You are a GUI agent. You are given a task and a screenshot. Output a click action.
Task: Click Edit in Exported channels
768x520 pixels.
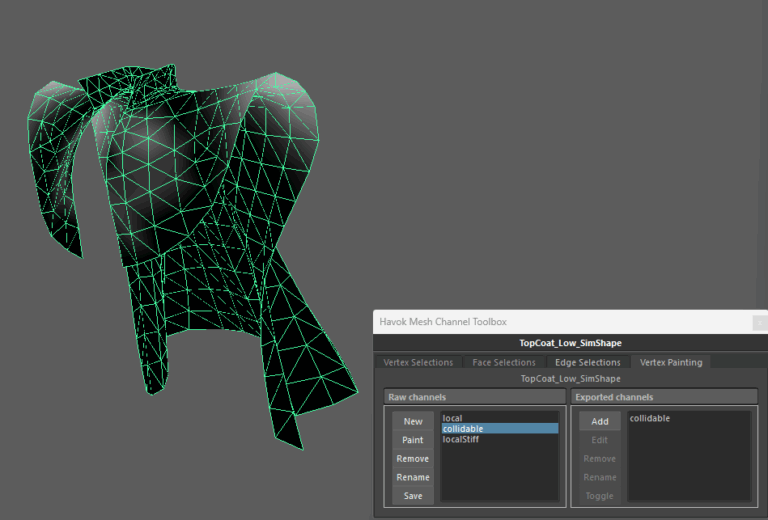tap(600, 440)
